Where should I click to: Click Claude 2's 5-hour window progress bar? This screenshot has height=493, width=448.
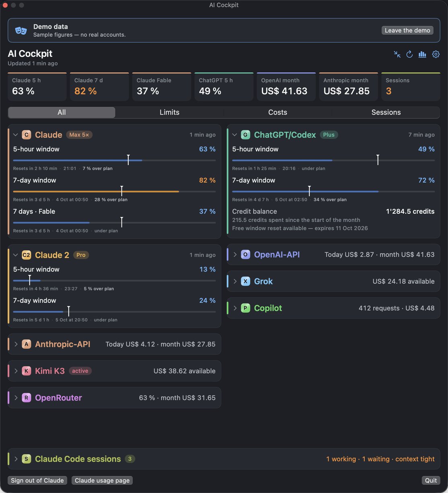(x=114, y=281)
